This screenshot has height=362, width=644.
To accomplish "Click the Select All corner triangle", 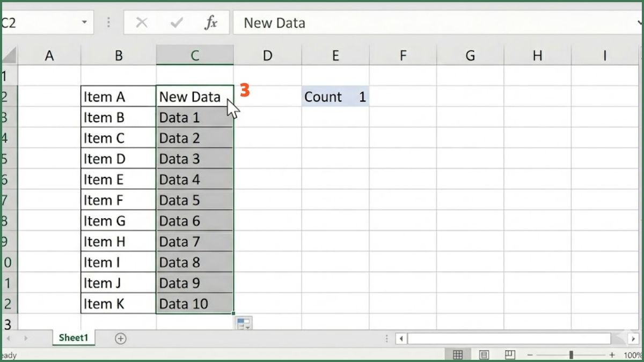I will [x=10, y=55].
